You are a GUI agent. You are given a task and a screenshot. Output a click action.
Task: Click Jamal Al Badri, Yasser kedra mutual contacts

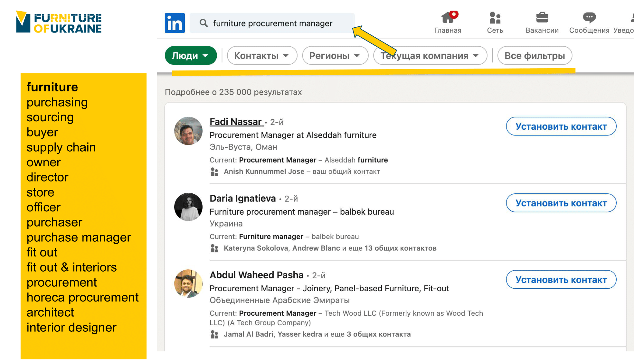pos(273,334)
